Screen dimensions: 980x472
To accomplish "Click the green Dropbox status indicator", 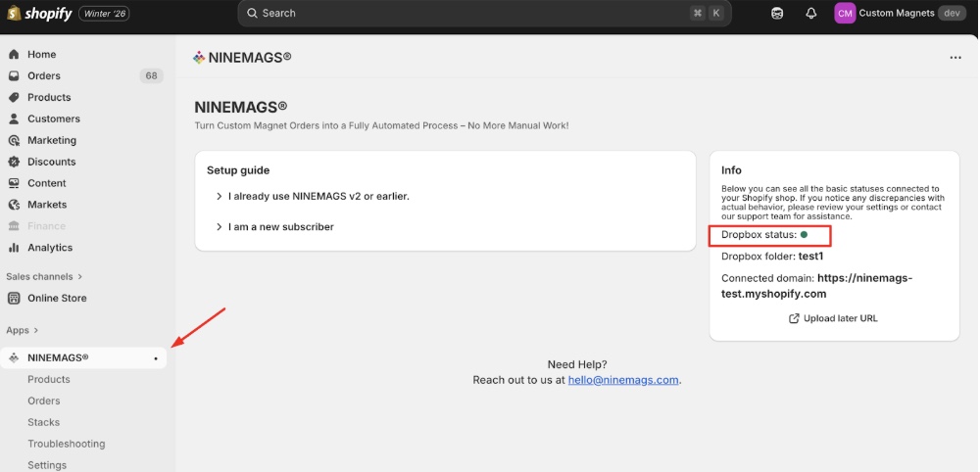I will [x=804, y=235].
